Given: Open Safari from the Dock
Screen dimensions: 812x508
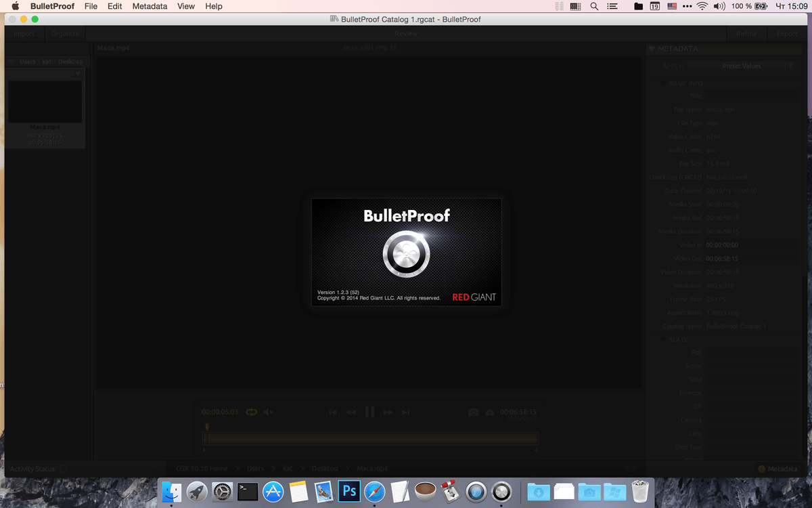Looking at the screenshot, I should coord(374,491).
